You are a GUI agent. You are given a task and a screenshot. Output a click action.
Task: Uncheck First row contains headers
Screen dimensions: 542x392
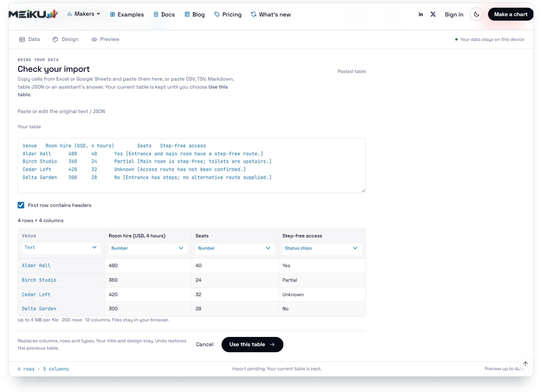(21, 205)
